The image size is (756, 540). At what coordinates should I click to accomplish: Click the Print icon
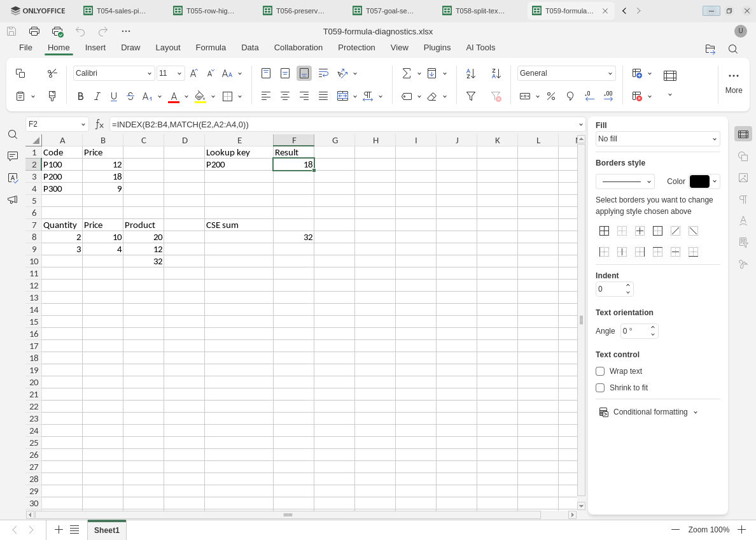click(34, 31)
